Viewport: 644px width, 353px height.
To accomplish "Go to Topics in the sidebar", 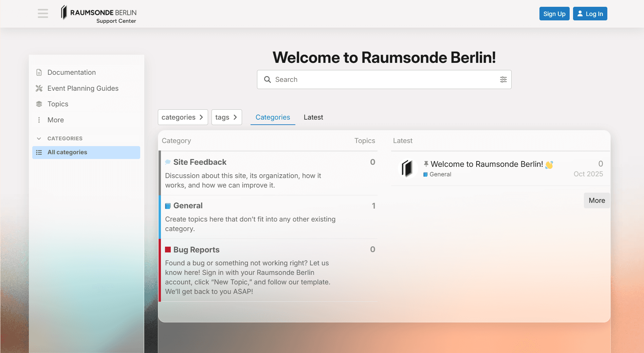I will click(58, 104).
